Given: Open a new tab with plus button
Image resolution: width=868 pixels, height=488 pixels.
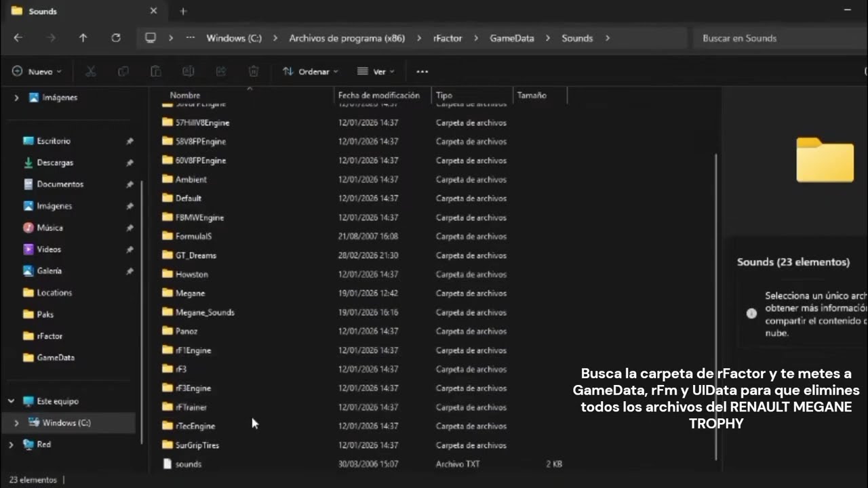Looking at the screenshot, I should click(x=183, y=11).
